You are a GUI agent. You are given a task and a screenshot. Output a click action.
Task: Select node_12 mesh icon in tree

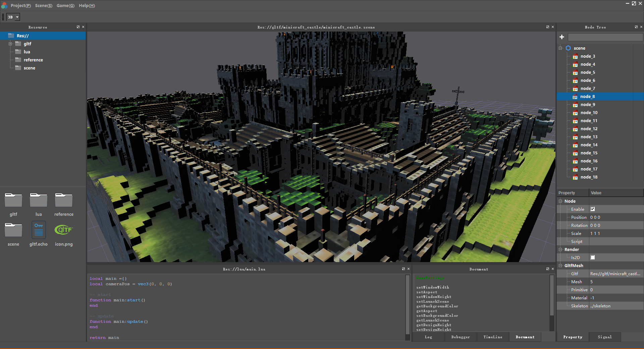click(575, 129)
